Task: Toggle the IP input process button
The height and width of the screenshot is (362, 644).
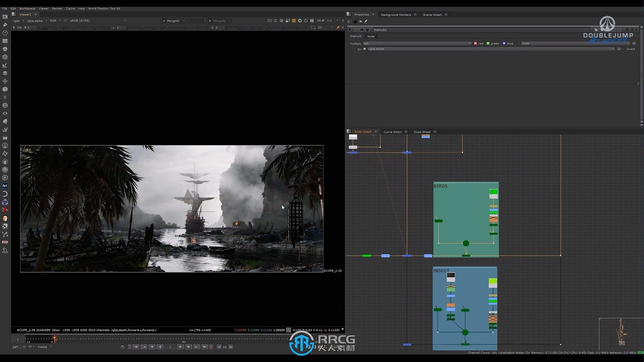Action: click(65, 21)
